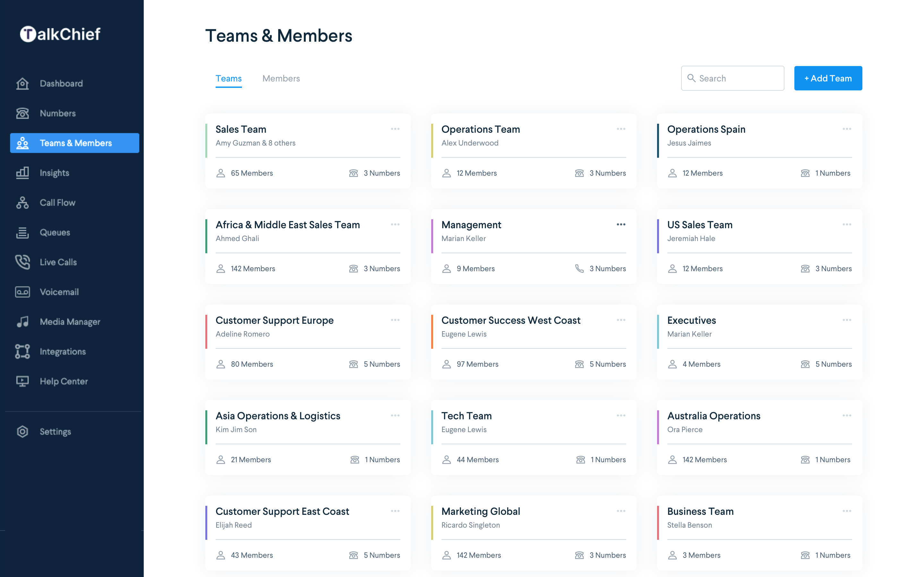Click the Voicemail tape icon
This screenshot has height=577, width=924.
(x=22, y=292)
